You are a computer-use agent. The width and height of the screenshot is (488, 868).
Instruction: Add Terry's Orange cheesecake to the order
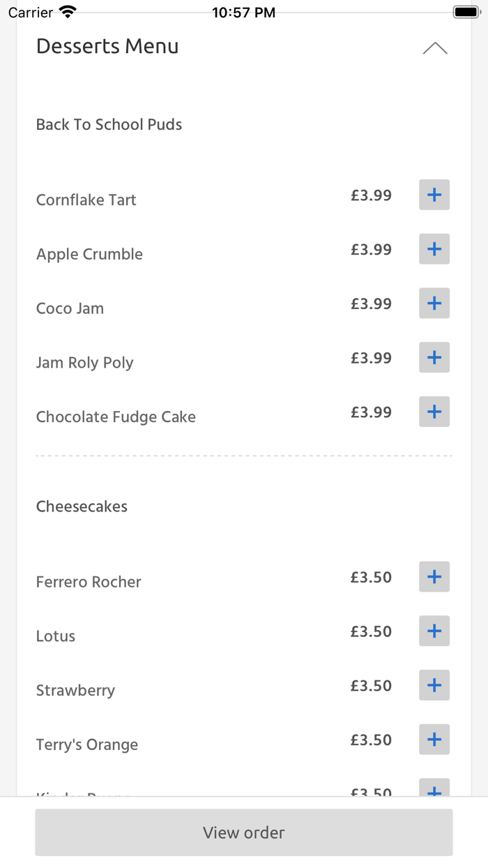point(434,739)
